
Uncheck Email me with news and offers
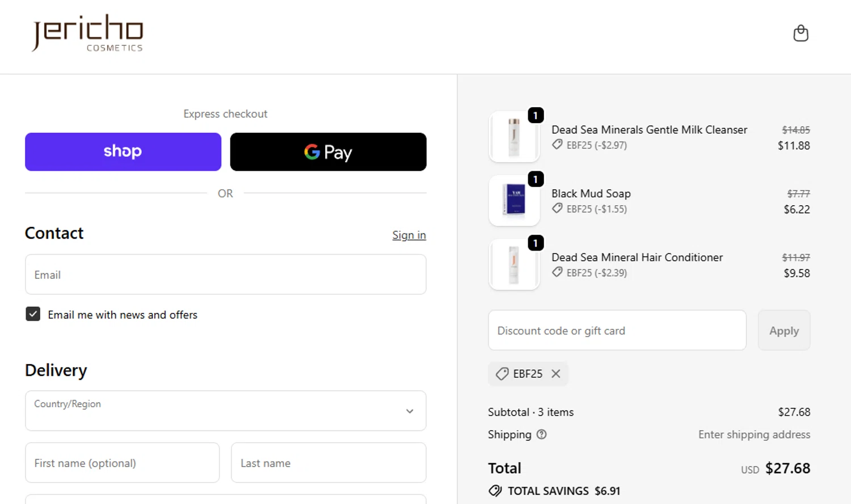[x=33, y=314]
